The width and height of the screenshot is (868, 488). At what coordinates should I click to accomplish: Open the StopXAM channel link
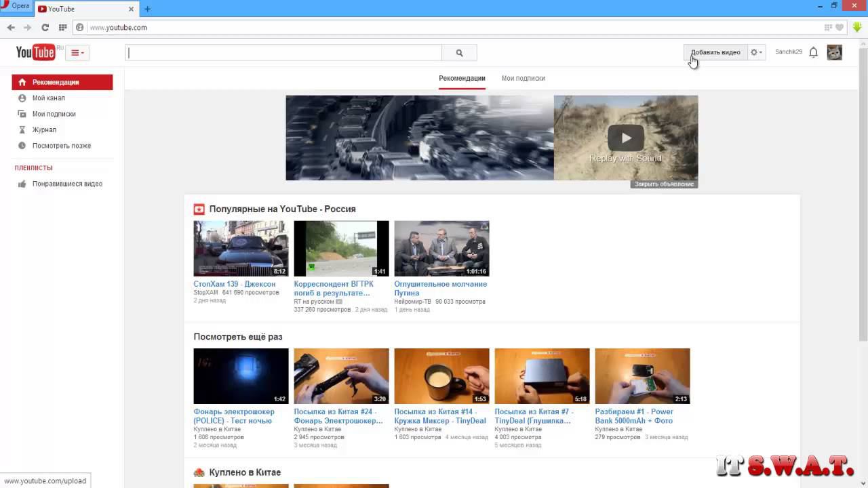[x=206, y=293]
